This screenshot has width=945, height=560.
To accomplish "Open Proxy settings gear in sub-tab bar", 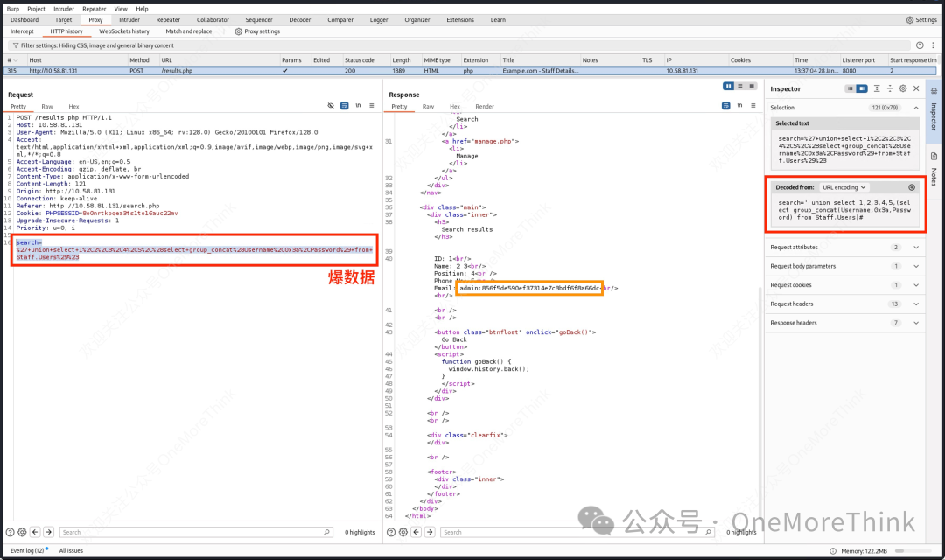I will tap(239, 31).
